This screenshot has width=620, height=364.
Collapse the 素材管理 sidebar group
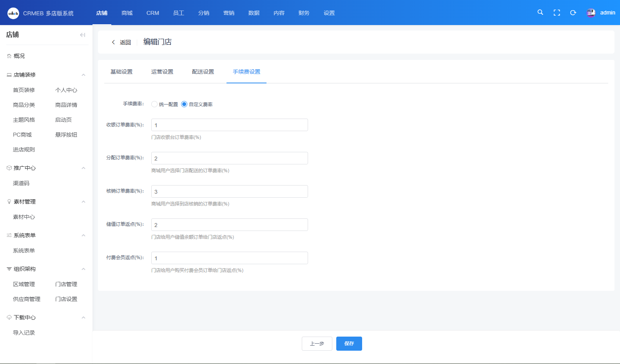(83, 202)
